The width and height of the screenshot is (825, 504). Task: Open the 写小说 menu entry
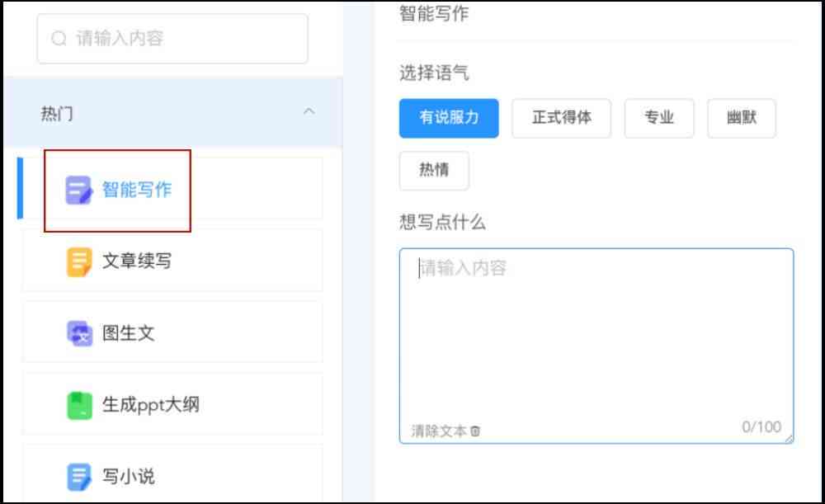[172, 474]
